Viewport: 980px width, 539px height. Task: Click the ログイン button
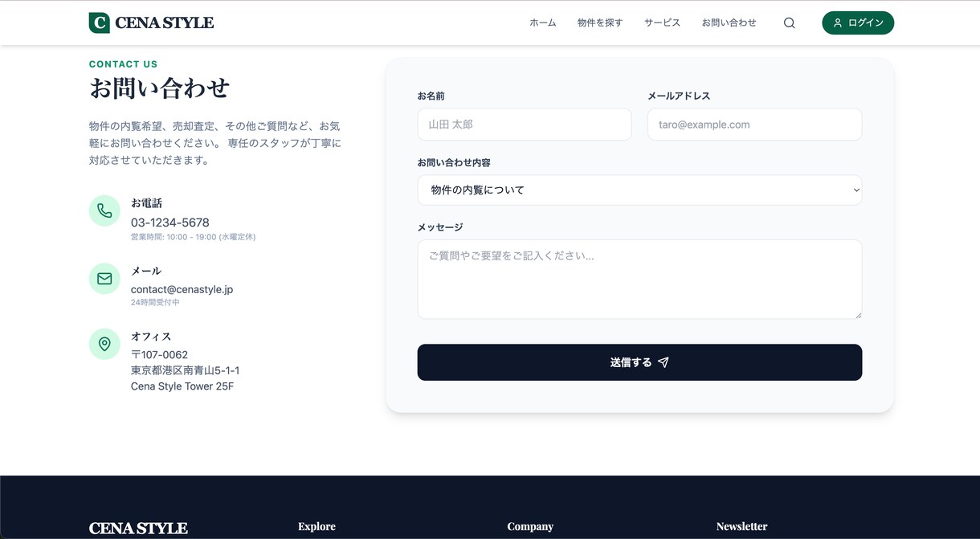(x=858, y=23)
